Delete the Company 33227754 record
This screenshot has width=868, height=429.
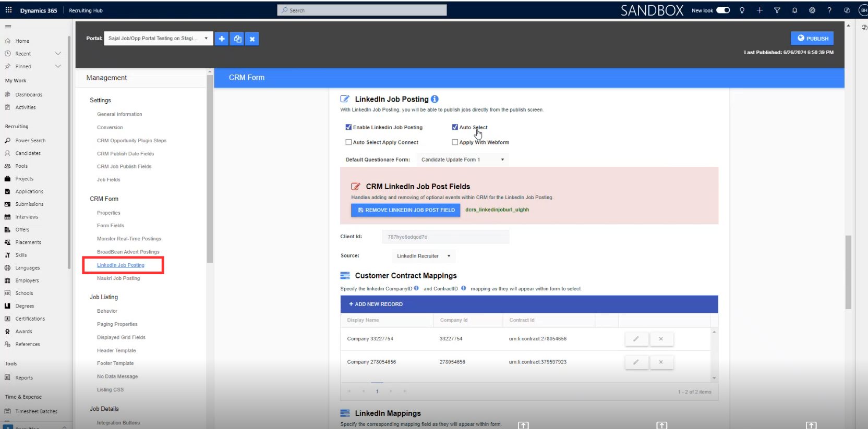click(661, 339)
